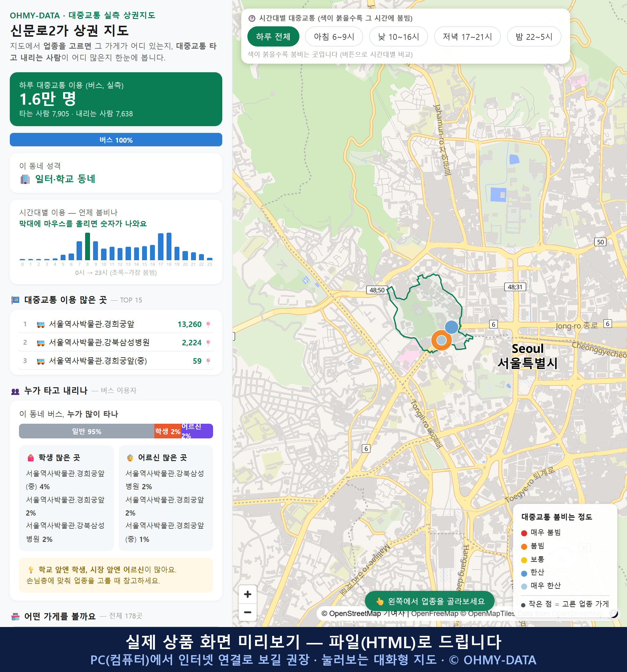This screenshot has height=672, width=627.
Task: Click the 일반 95% segment of rider bar
Action: point(87,431)
